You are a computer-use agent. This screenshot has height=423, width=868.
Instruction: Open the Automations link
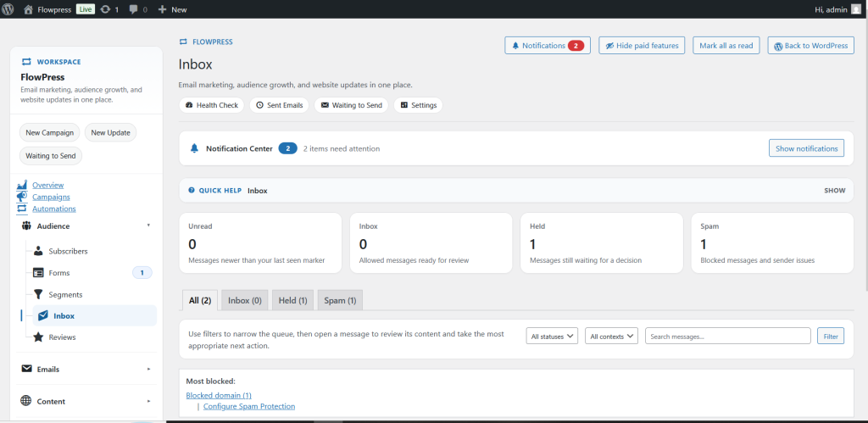[53, 209]
